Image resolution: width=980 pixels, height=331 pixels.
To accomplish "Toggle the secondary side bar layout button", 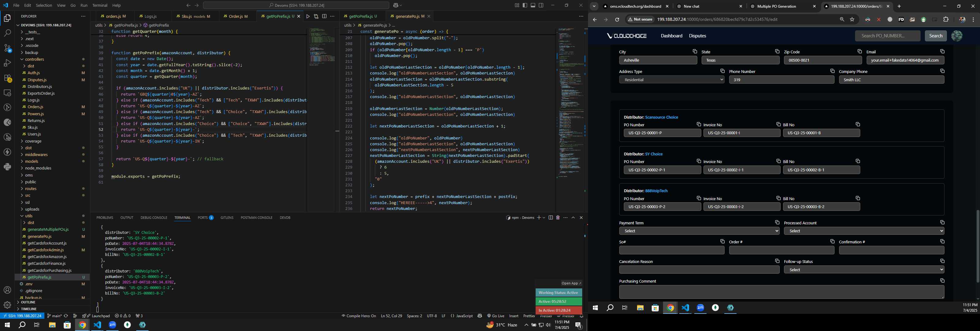I will [x=541, y=5].
